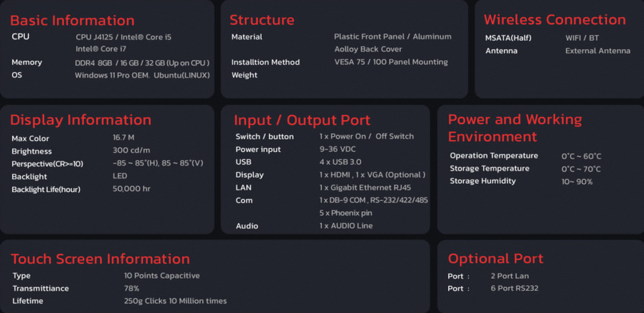The height and width of the screenshot is (313, 644).
Task: Select the Display Information heading
Action: 80,120
